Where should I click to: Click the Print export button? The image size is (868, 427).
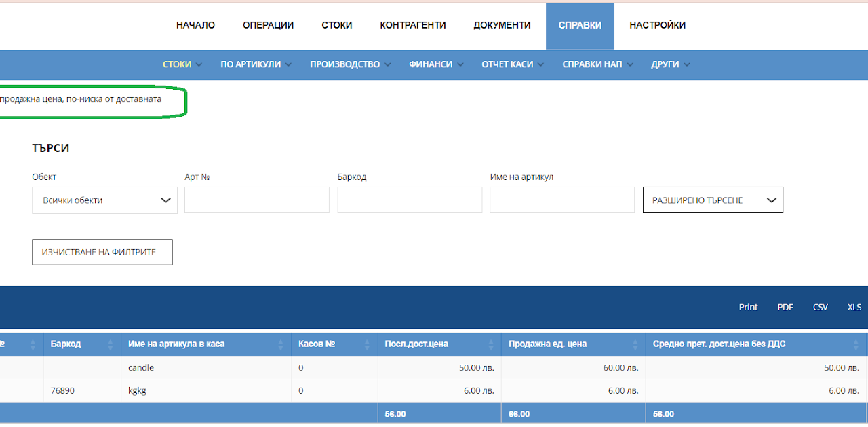tap(748, 308)
